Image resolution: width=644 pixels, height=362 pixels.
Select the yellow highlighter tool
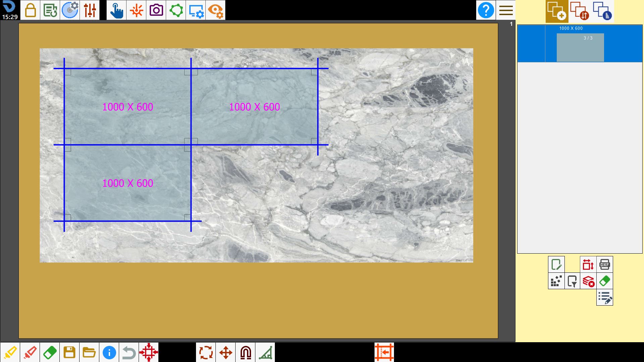pyautogui.click(x=10, y=352)
